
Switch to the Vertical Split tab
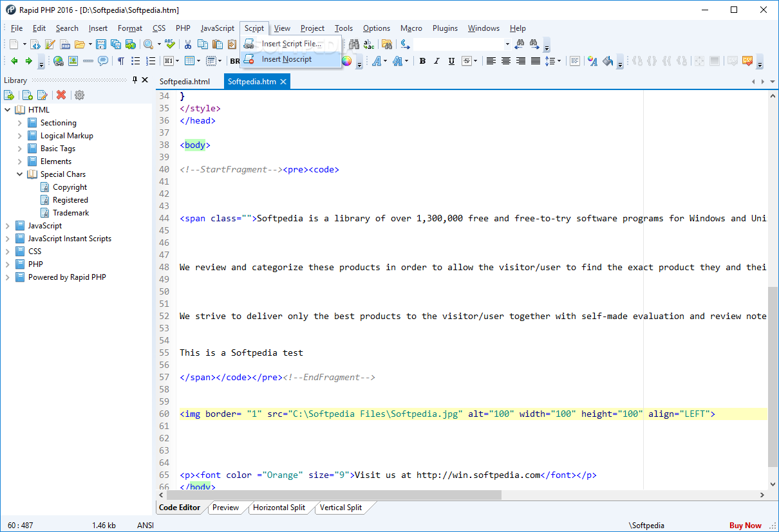click(341, 508)
